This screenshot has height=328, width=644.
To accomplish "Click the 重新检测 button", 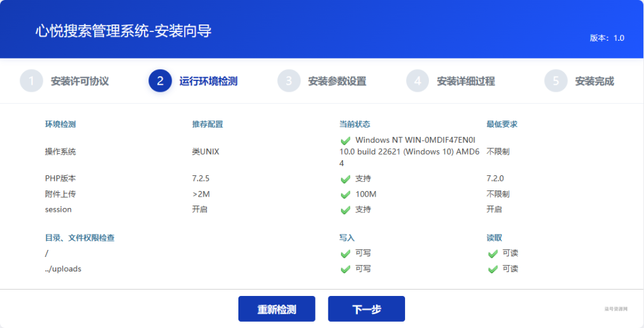I will click(x=277, y=309).
